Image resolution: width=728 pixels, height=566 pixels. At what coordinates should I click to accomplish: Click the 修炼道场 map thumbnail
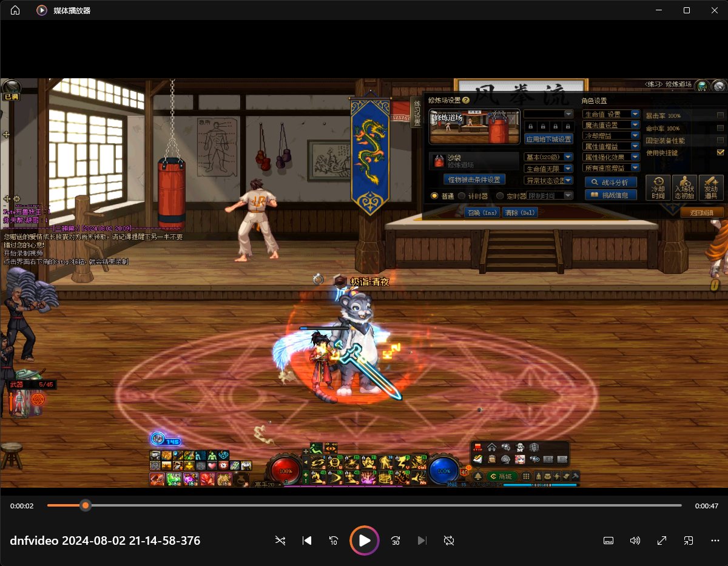[474, 127]
